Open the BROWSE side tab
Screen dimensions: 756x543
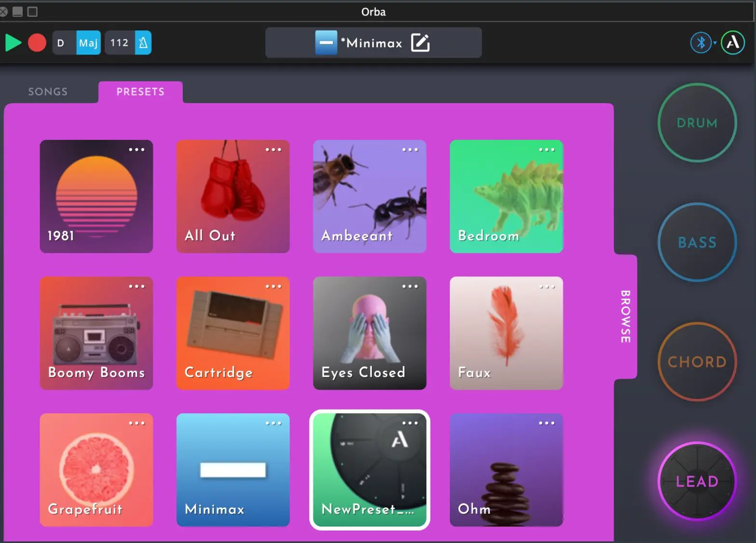[x=625, y=316]
